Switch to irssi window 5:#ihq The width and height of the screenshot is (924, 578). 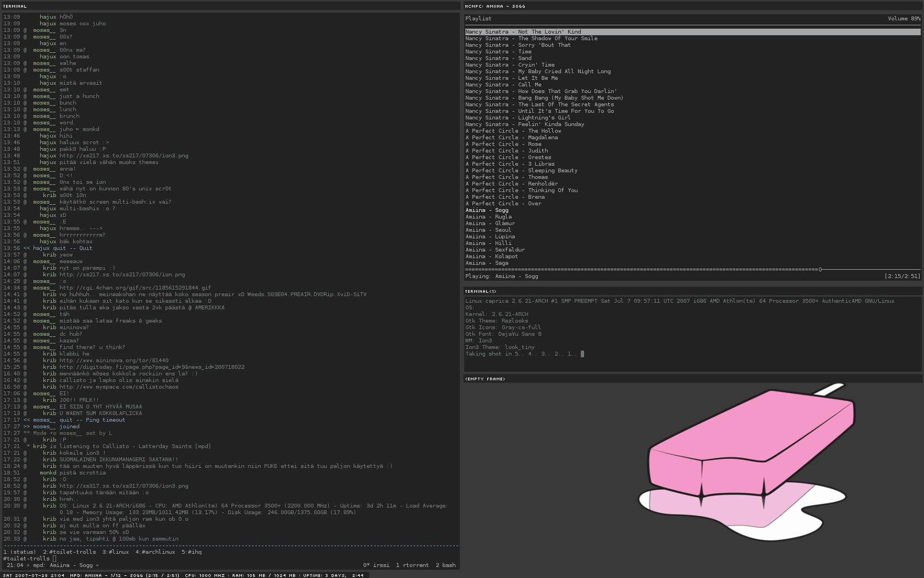(x=191, y=552)
